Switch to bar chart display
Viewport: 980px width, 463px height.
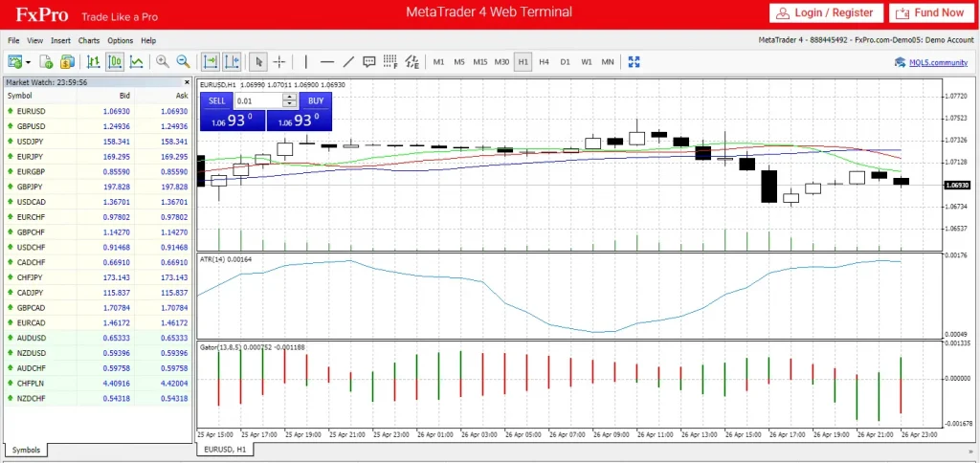point(94,62)
